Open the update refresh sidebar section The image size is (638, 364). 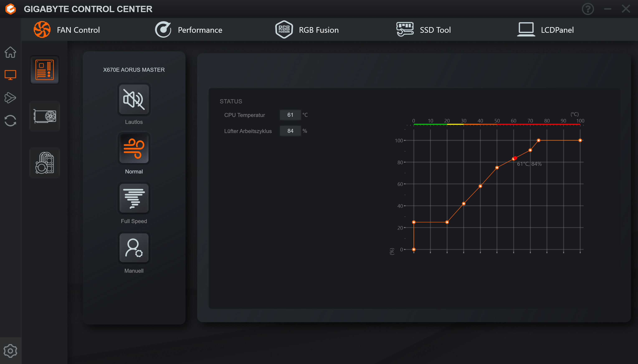10,121
